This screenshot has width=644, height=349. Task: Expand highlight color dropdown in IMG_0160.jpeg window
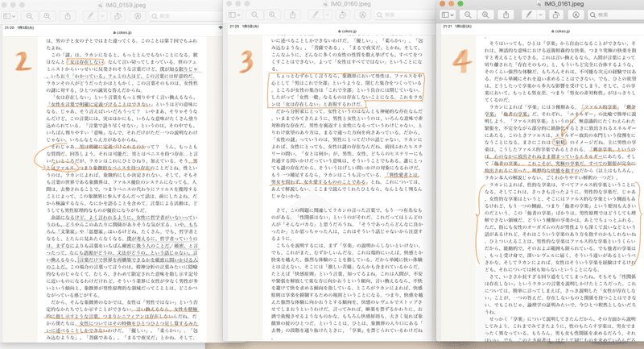(x=328, y=15)
